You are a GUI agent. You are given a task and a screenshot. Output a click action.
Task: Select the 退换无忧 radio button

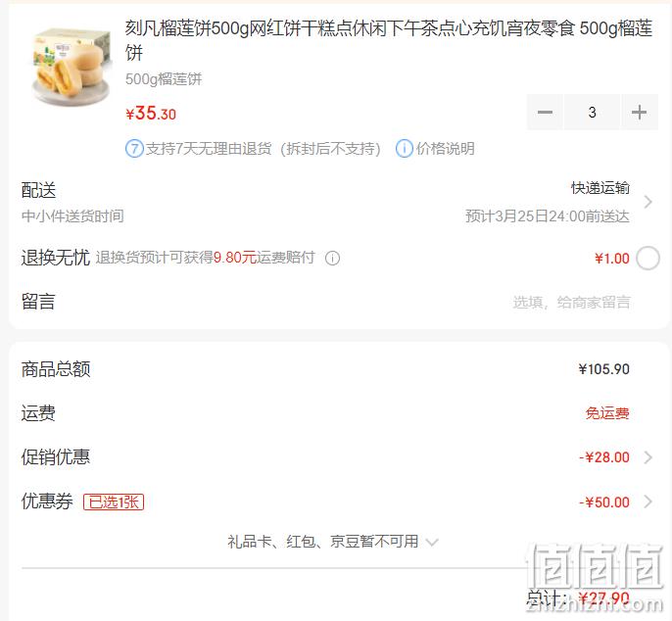648,259
